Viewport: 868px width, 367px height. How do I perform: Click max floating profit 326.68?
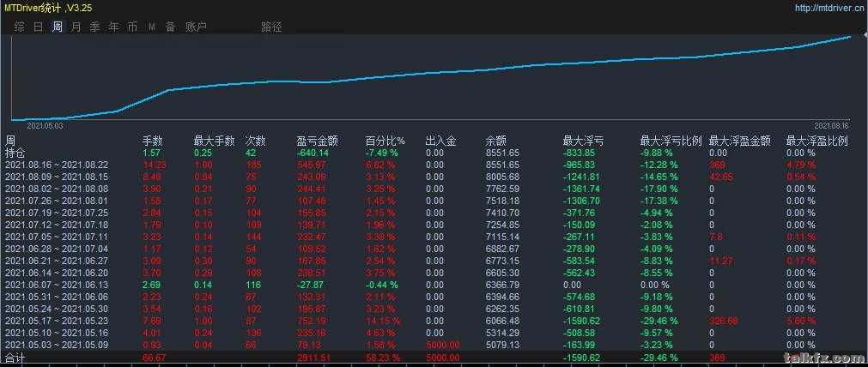pyautogui.click(x=723, y=321)
